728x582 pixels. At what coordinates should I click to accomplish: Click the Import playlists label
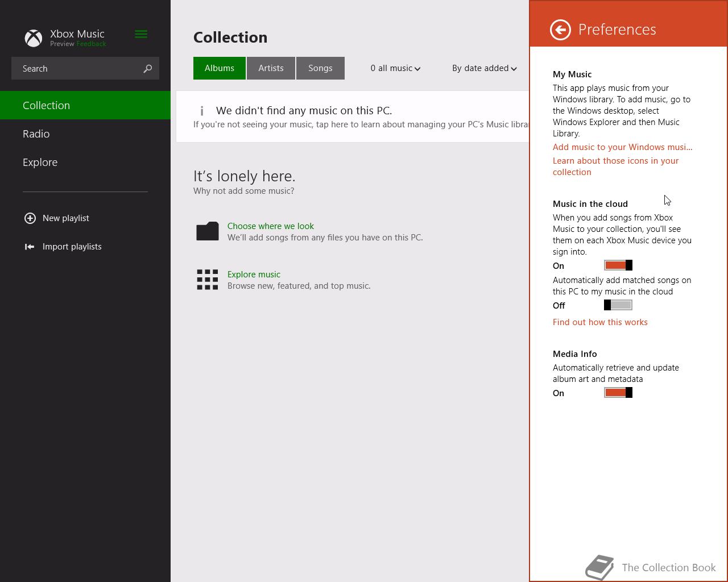point(72,247)
